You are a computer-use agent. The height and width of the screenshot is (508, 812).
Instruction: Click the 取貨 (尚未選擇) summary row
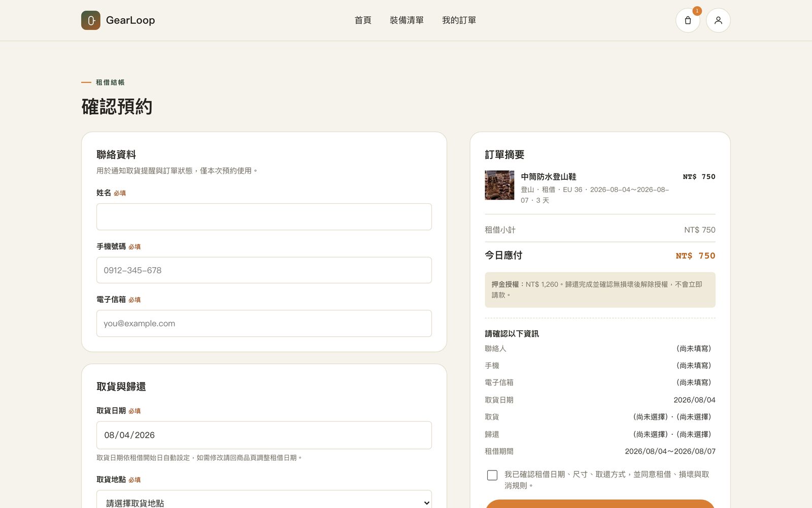[600, 417]
